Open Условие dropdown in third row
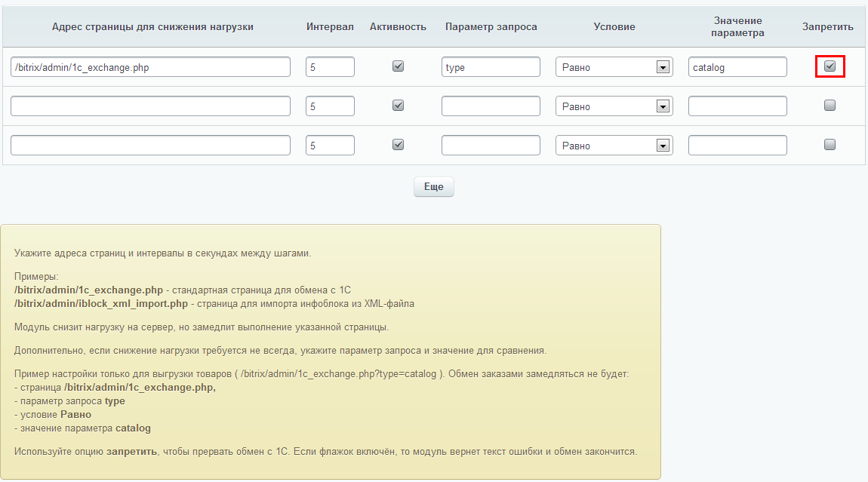 (614, 146)
